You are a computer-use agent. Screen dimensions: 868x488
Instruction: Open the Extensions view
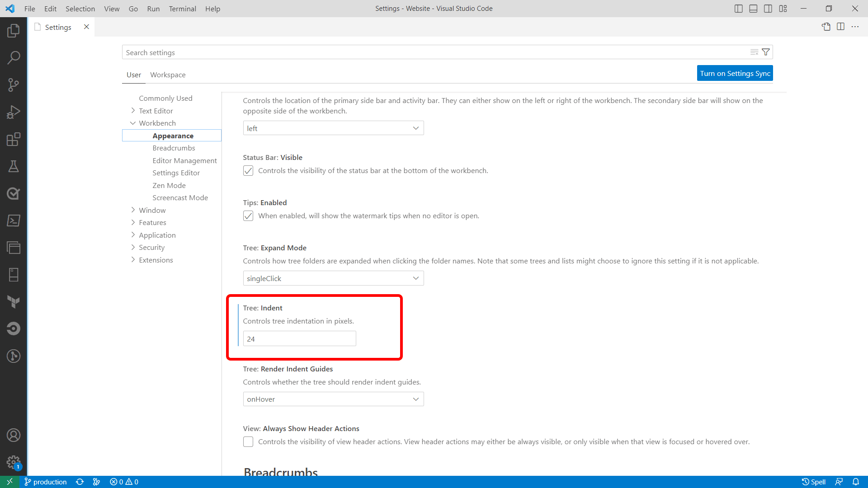pyautogui.click(x=14, y=139)
